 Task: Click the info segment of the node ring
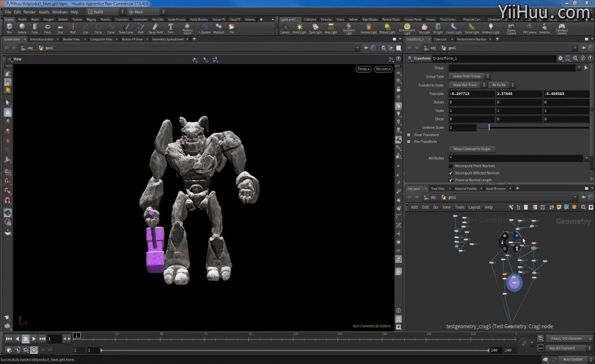point(503,242)
